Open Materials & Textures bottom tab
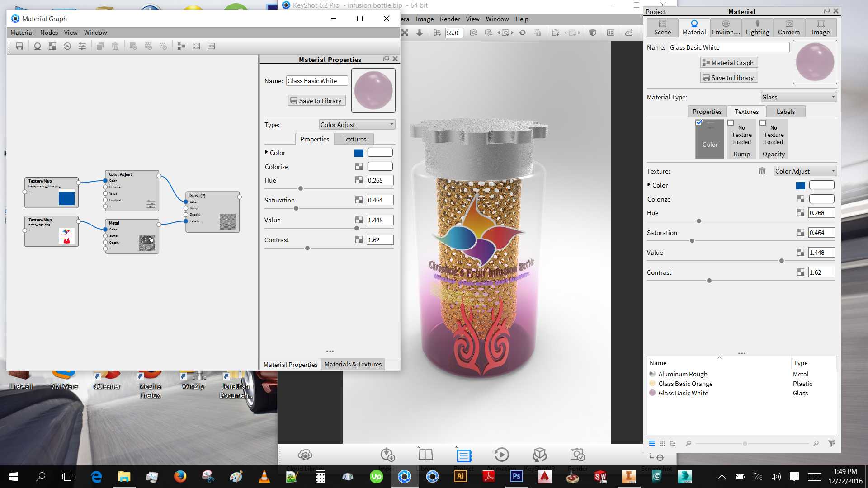The image size is (868, 488). 353,364
